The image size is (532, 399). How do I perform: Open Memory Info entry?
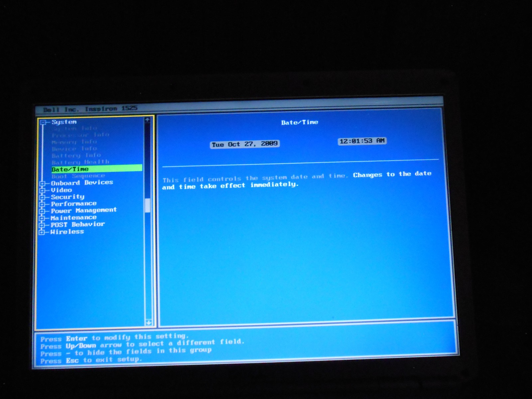point(74,142)
